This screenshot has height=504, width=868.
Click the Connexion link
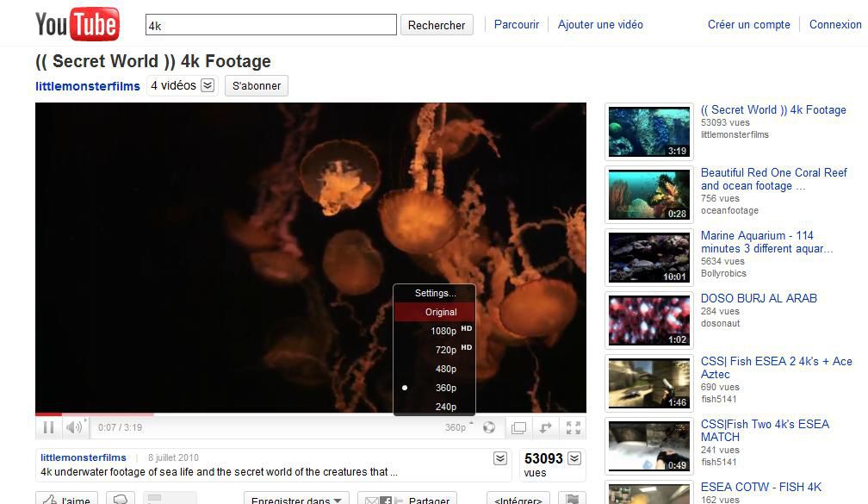[x=835, y=24]
